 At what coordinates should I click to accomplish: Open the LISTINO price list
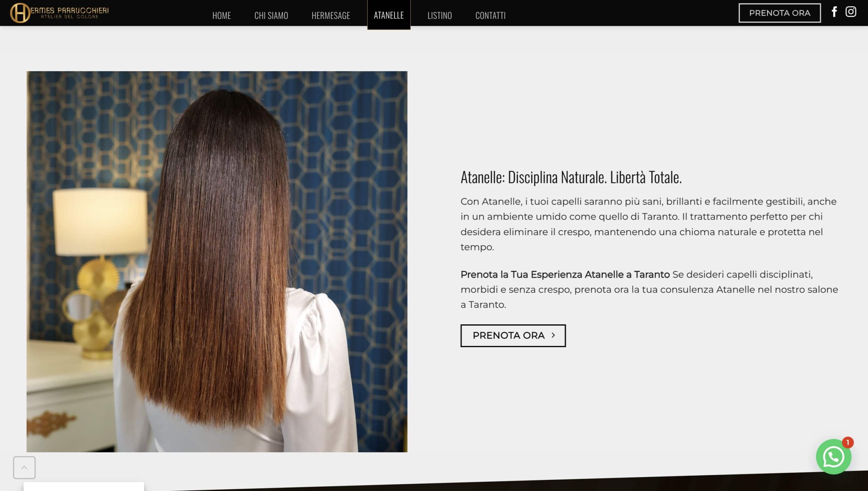coord(439,15)
